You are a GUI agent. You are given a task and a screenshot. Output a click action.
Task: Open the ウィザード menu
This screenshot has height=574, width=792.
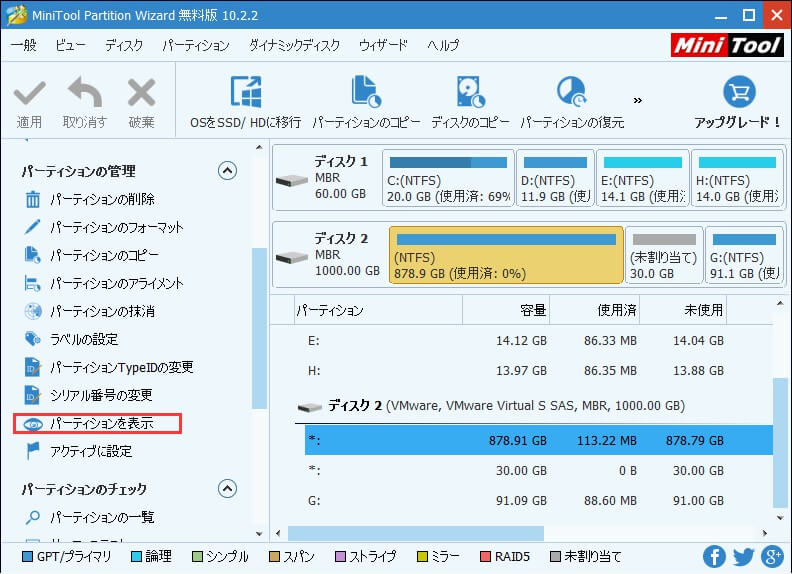point(383,45)
